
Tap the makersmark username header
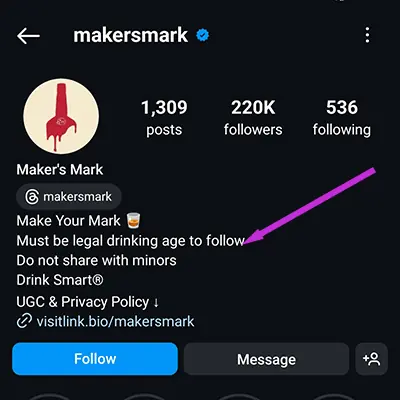[x=131, y=35]
